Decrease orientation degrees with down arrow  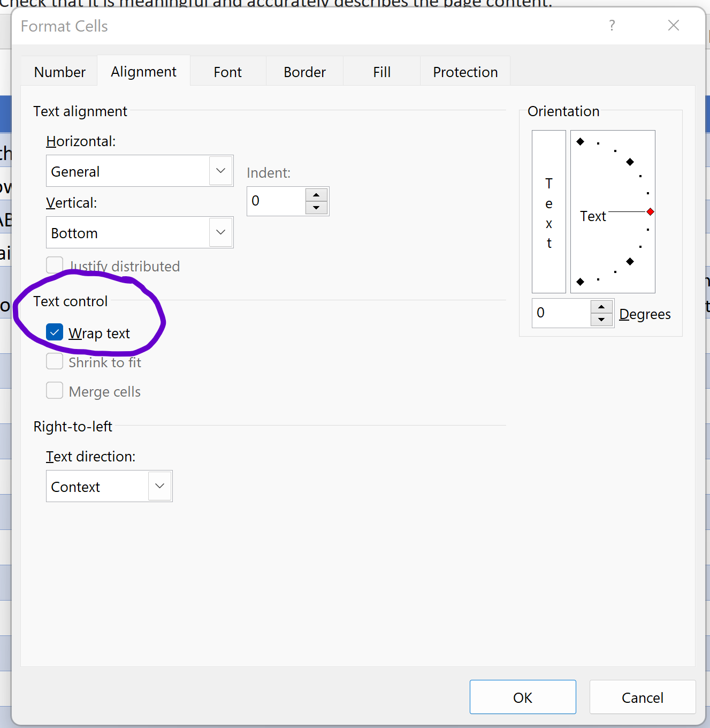(x=601, y=320)
